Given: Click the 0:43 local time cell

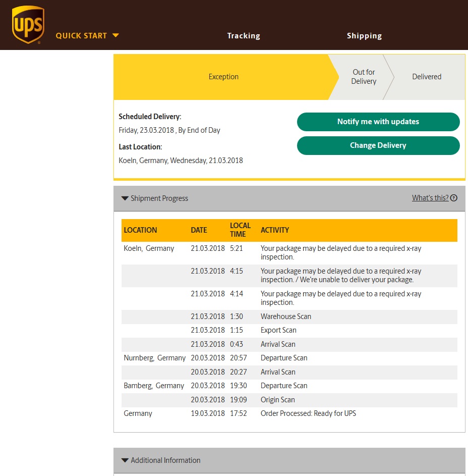Looking at the screenshot, I should 237,344.
